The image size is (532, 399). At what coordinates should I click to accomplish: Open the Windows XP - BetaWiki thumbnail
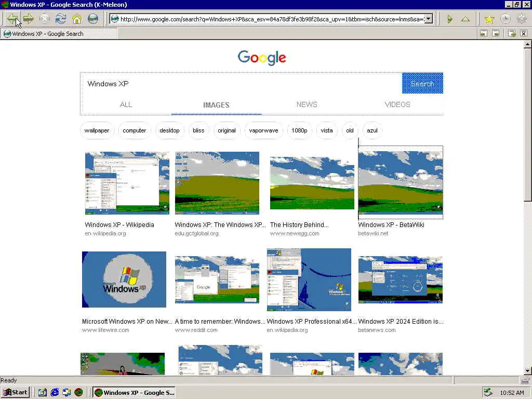click(x=401, y=183)
